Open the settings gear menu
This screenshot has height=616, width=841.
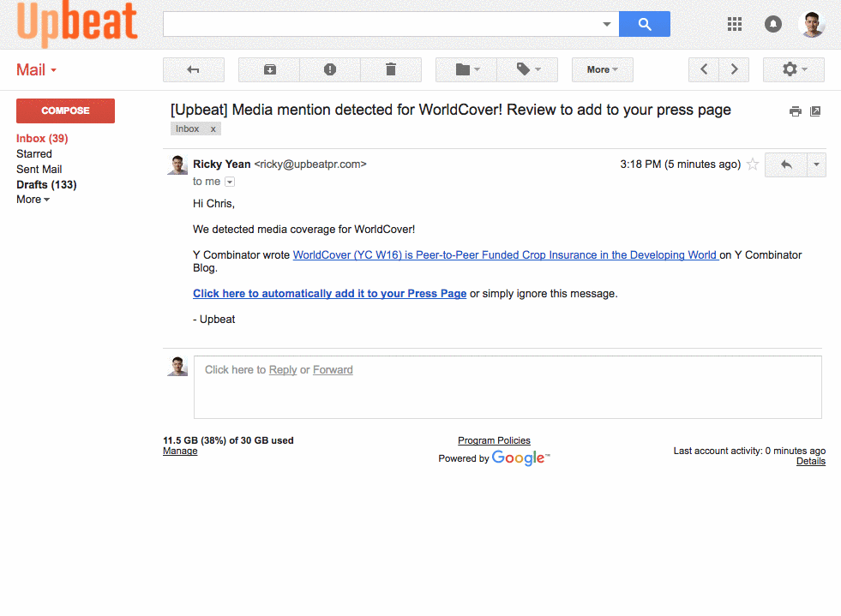(794, 69)
